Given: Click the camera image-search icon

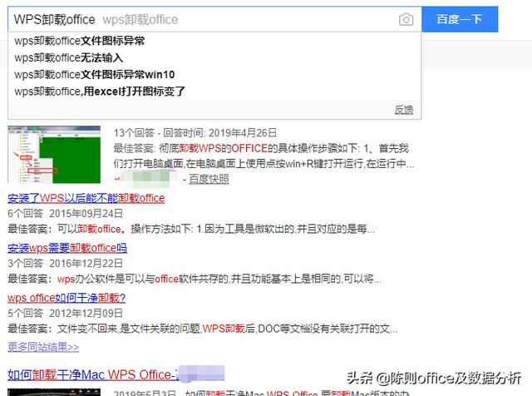Looking at the screenshot, I should coord(406,19).
